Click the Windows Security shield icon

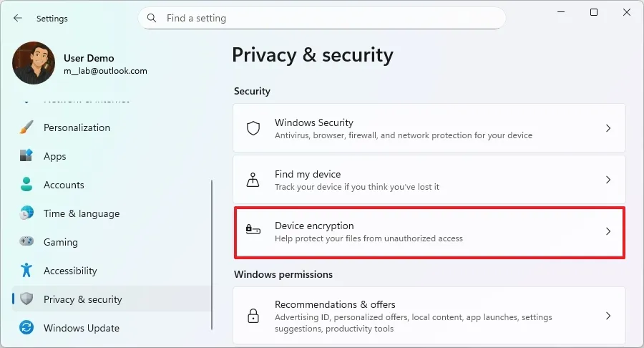(x=253, y=129)
